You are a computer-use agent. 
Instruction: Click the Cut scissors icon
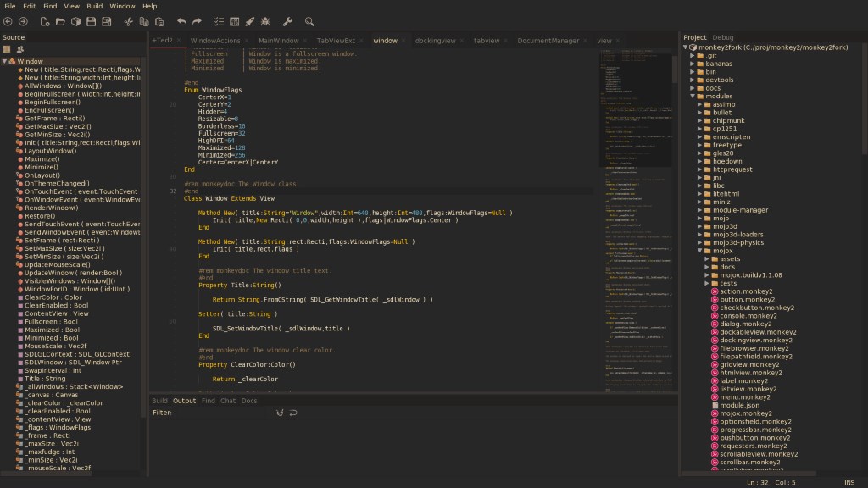128,21
